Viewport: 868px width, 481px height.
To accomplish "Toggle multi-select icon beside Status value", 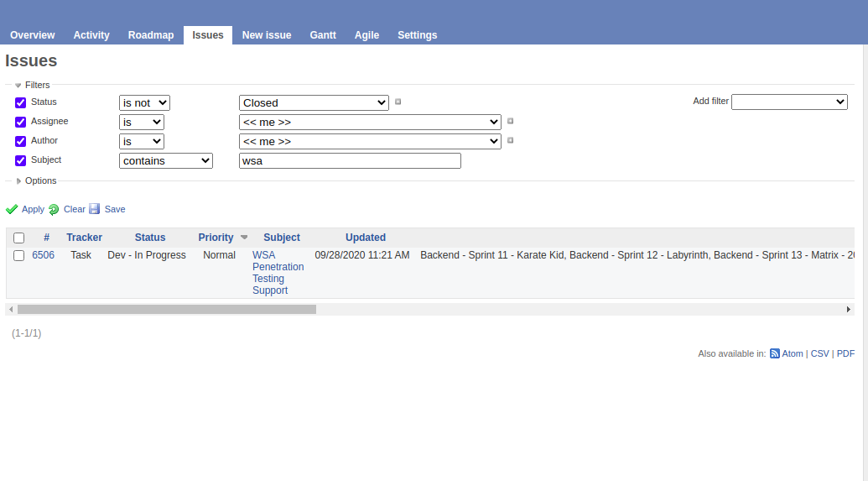I will coord(398,102).
